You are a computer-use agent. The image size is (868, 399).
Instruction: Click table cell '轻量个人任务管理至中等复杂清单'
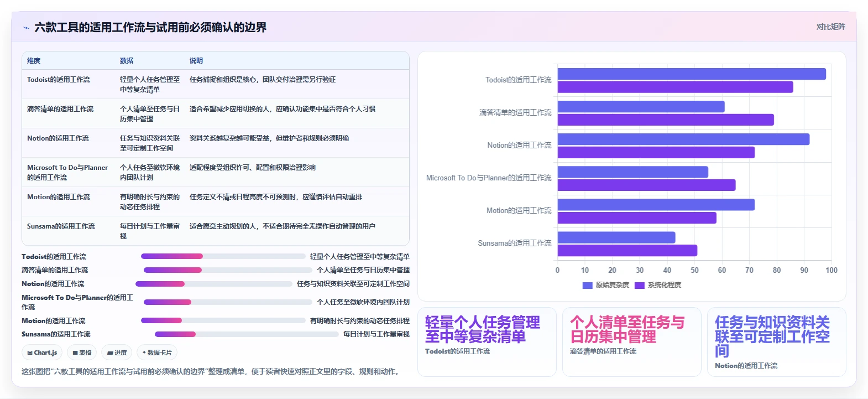pyautogui.click(x=150, y=85)
